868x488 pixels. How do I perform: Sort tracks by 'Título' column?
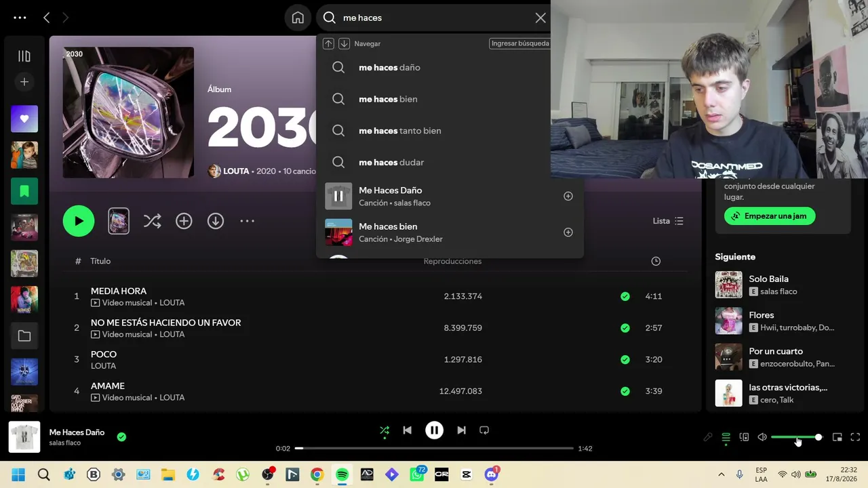pyautogui.click(x=100, y=261)
